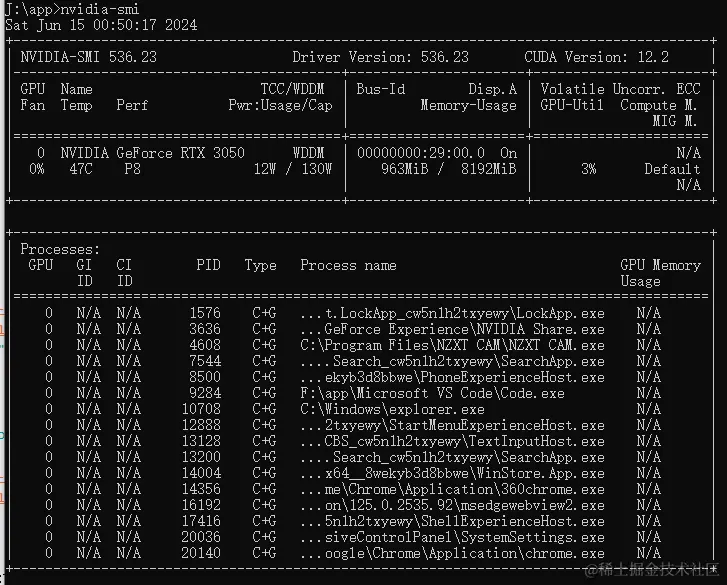Screen dimensions: 727x585
Task: Click the 360chrome.exe process name
Action: pos(452,489)
